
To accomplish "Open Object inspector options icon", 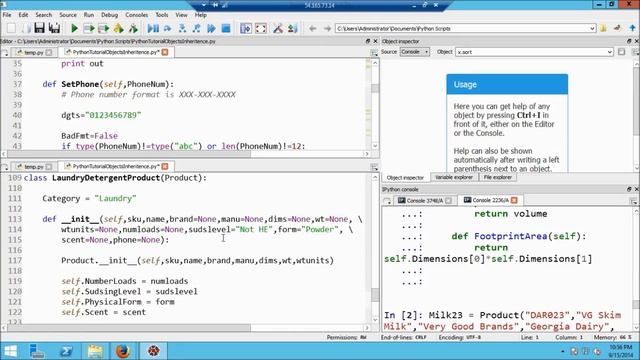I will 636,52.
